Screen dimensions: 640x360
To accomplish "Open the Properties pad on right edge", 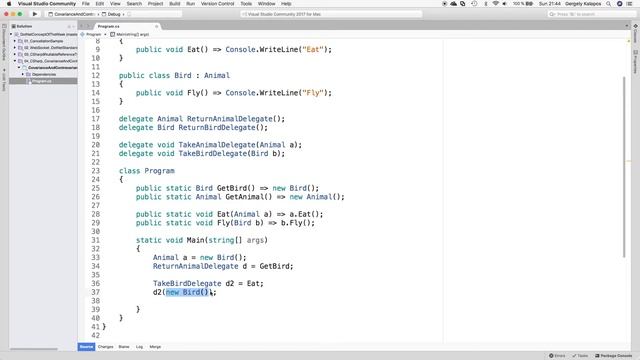I will click(636, 62).
